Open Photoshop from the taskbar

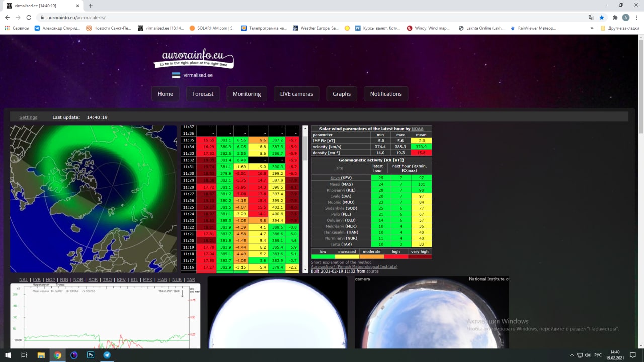(x=91, y=355)
